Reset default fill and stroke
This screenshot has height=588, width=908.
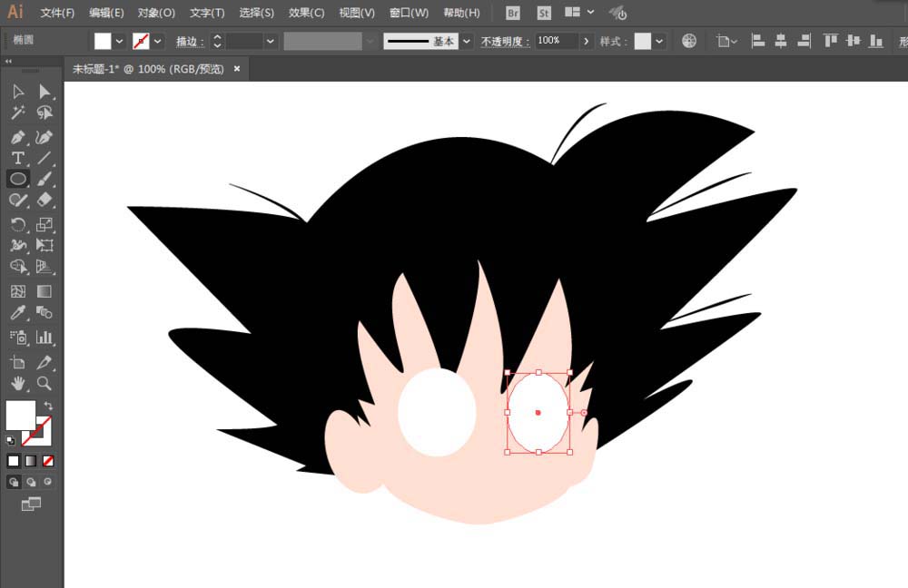click(10, 441)
